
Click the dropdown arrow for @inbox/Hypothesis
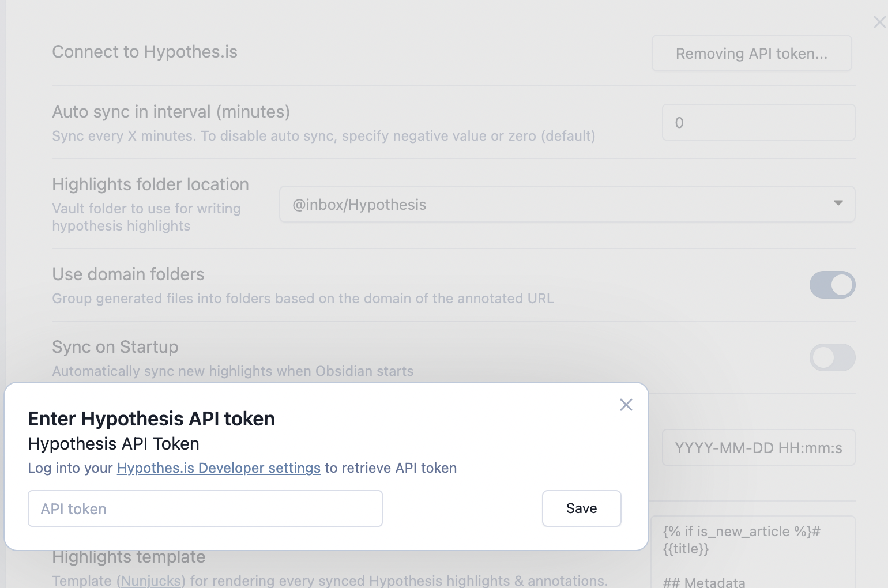(x=838, y=203)
